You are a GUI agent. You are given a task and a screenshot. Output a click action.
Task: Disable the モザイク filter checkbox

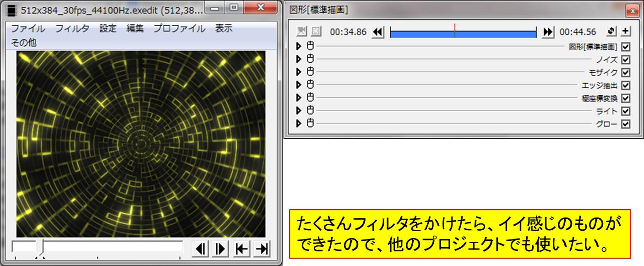pos(626,72)
